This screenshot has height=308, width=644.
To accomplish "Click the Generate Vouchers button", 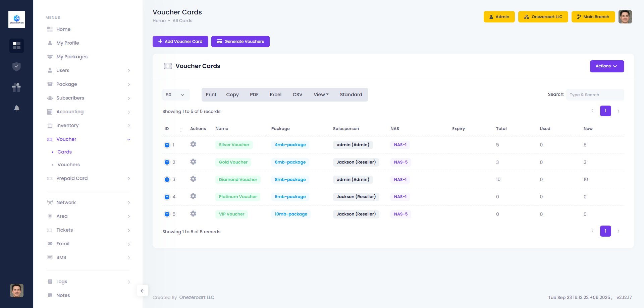I will (240, 42).
